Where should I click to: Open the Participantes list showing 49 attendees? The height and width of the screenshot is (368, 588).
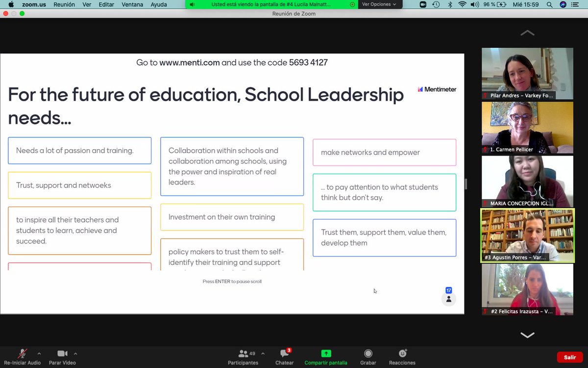(244, 357)
